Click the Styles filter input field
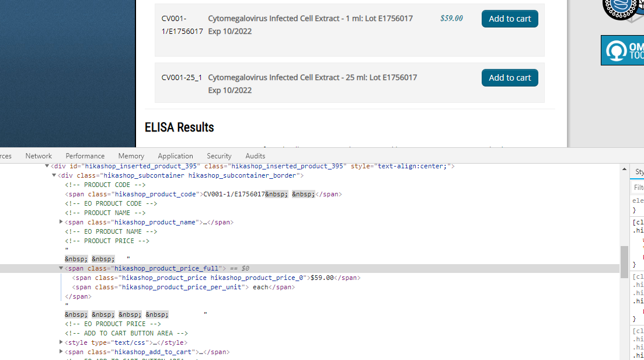 (639, 188)
